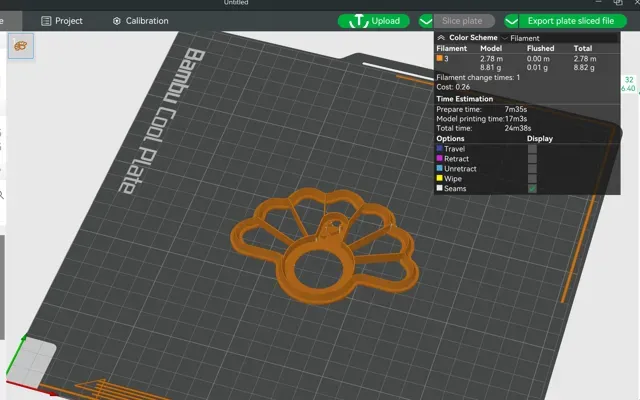Toggle the Wipe display checkbox
This screenshot has width=640, height=400.
[532, 178]
